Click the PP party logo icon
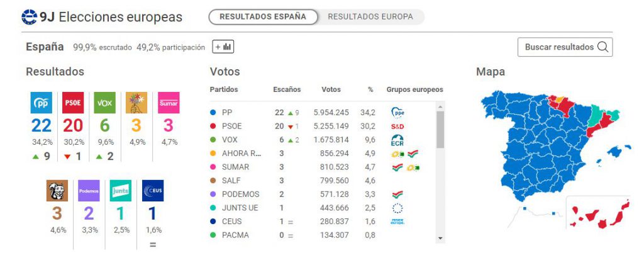 click(42, 102)
